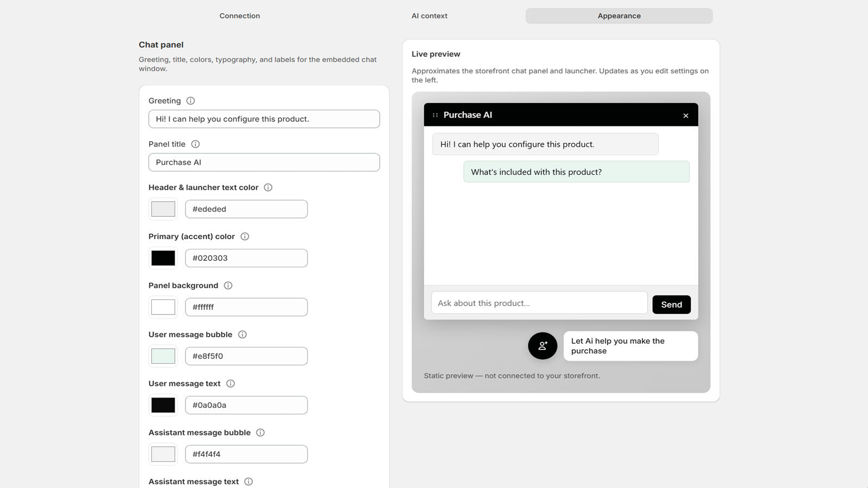Select the #ededed hex code field
The width and height of the screenshot is (868, 488).
[246, 209]
